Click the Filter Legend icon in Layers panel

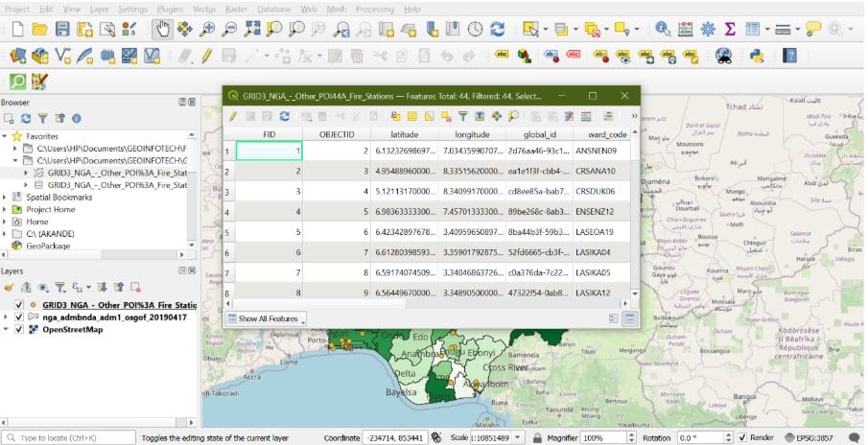tap(58, 287)
